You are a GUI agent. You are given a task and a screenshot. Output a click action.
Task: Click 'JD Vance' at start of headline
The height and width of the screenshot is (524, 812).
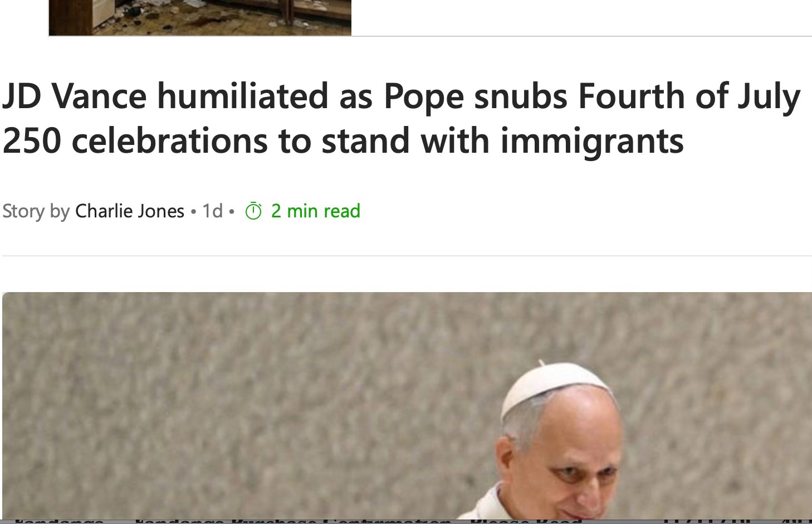74,96
